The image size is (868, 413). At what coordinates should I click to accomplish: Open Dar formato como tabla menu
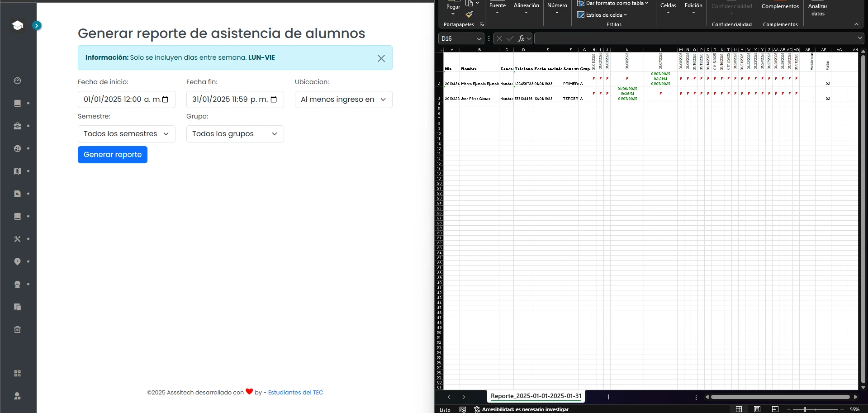[613, 3]
